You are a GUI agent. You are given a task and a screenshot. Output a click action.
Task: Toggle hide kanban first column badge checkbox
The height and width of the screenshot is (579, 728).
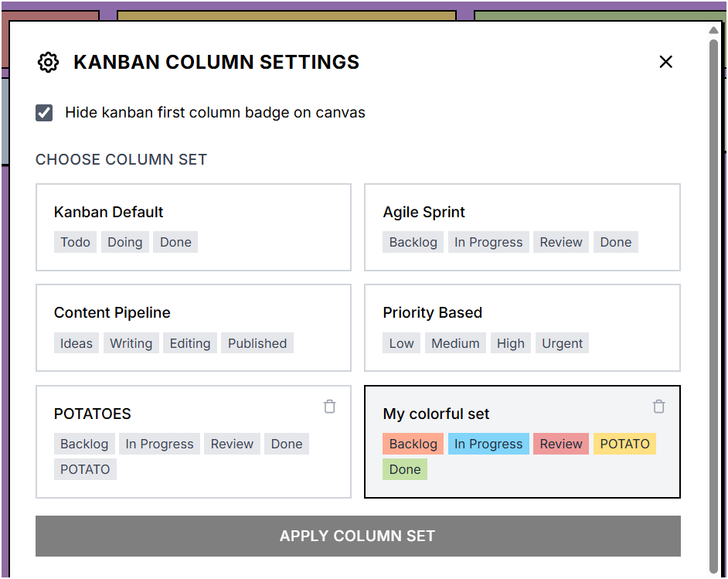(x=44, y=112)
